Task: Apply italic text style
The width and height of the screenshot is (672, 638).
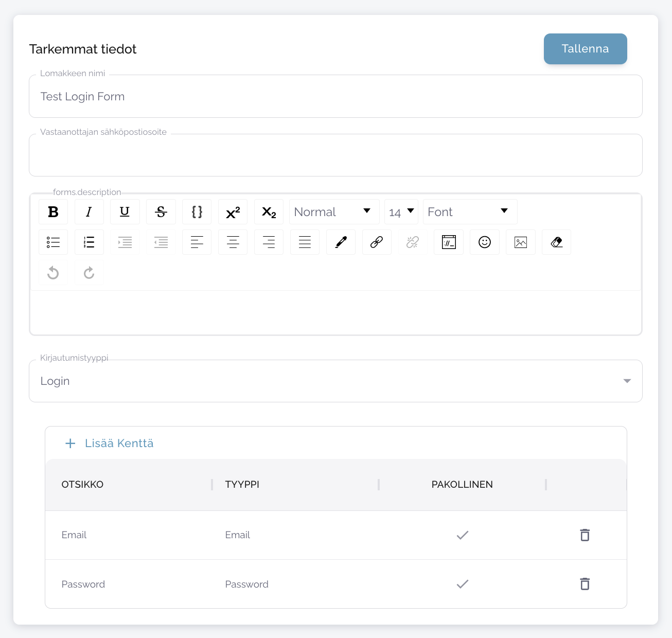Action: pyautogui.click(x=89, y=212)
